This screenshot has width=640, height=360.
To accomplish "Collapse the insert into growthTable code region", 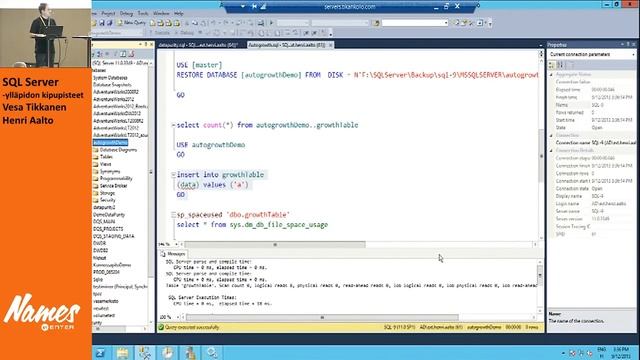I will pos(173,175).
